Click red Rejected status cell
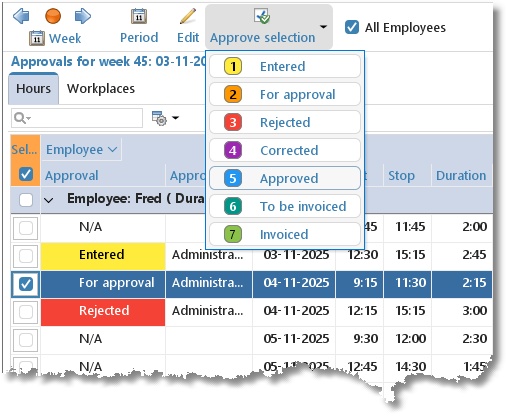Viewport: 507px width, 417px height. click(x=103, y=312)
